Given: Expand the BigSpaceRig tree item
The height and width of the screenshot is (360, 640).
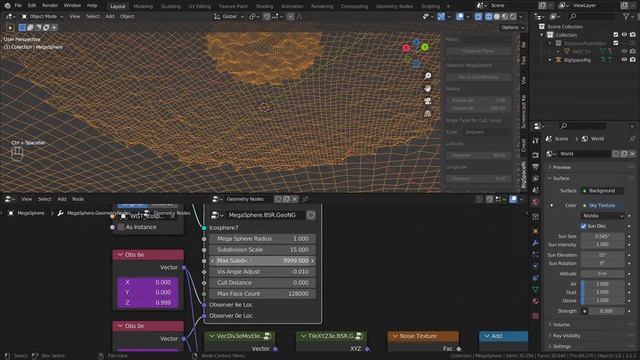Looking at the screenshot, I should click(550, 60).
